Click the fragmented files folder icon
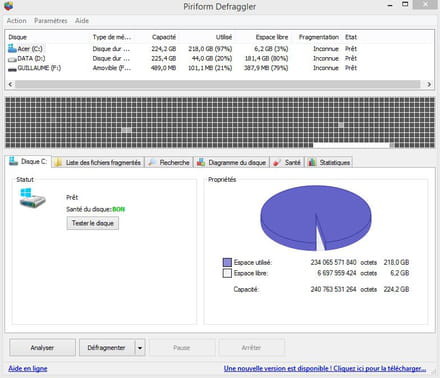440x378 pixels. tap(58, 162)
